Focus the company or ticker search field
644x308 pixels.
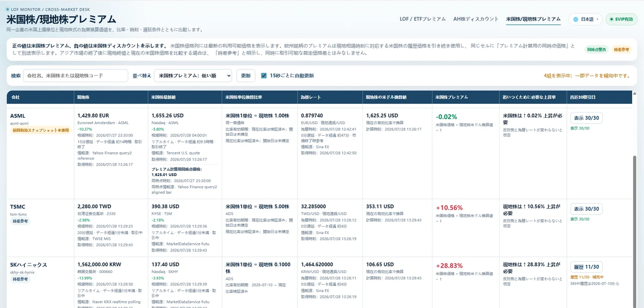(75, 75)
